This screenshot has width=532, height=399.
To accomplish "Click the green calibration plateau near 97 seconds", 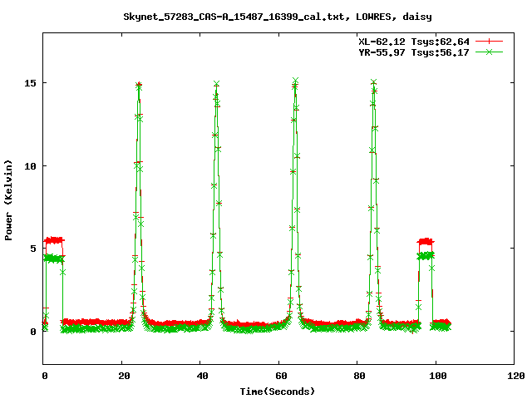I will point(426,255).
